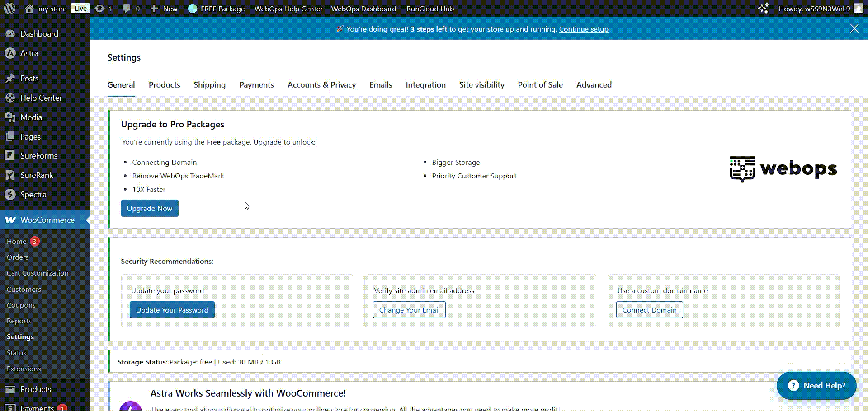Open SureRank from the sidebar
This screenshot has height=411, width=868.
pos(37,175)
